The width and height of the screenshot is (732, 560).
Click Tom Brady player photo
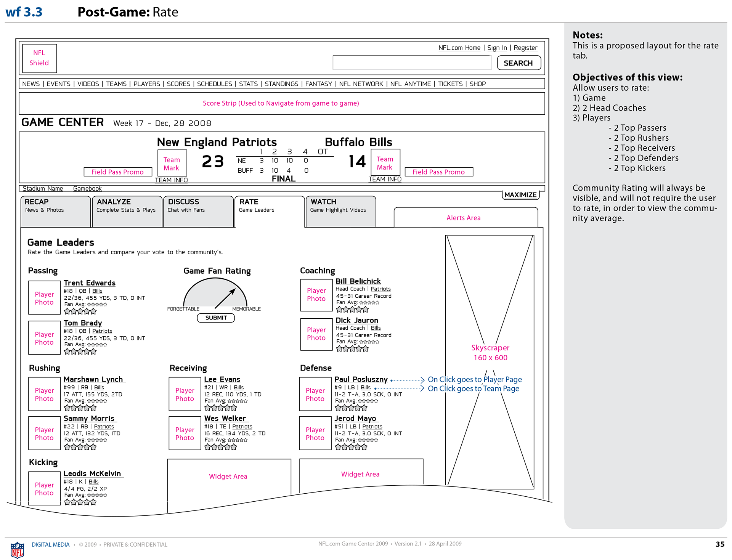44,338
